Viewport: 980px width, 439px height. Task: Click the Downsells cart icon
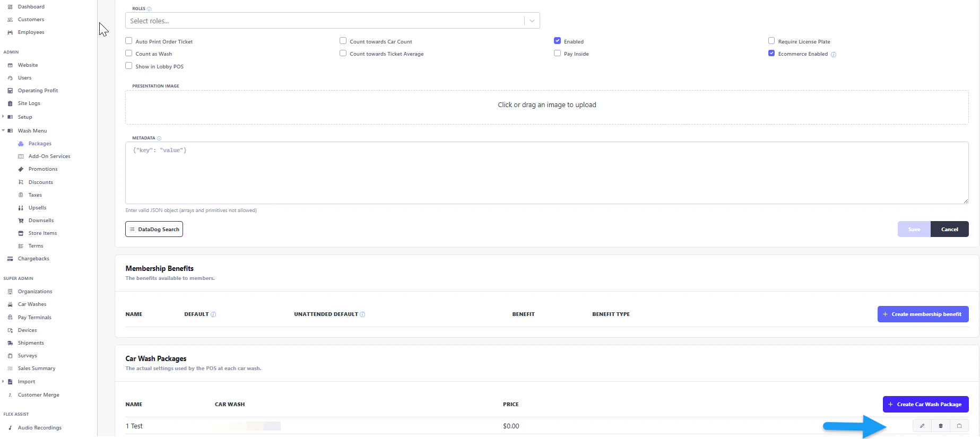[x=21, y=221]
